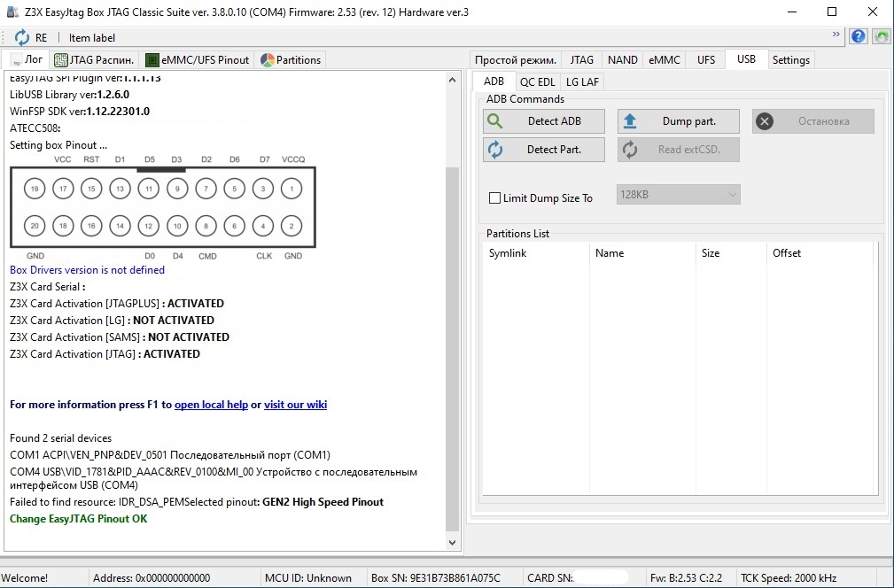Switch to Простой режим tab
894x588 pixels.
click(516, 60)
